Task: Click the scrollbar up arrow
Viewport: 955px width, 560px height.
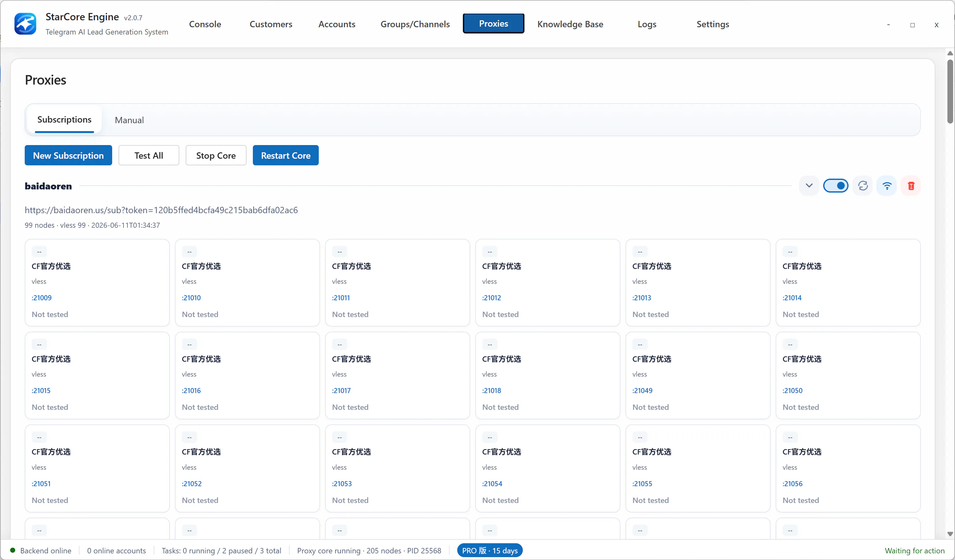Action: (950, 53)
